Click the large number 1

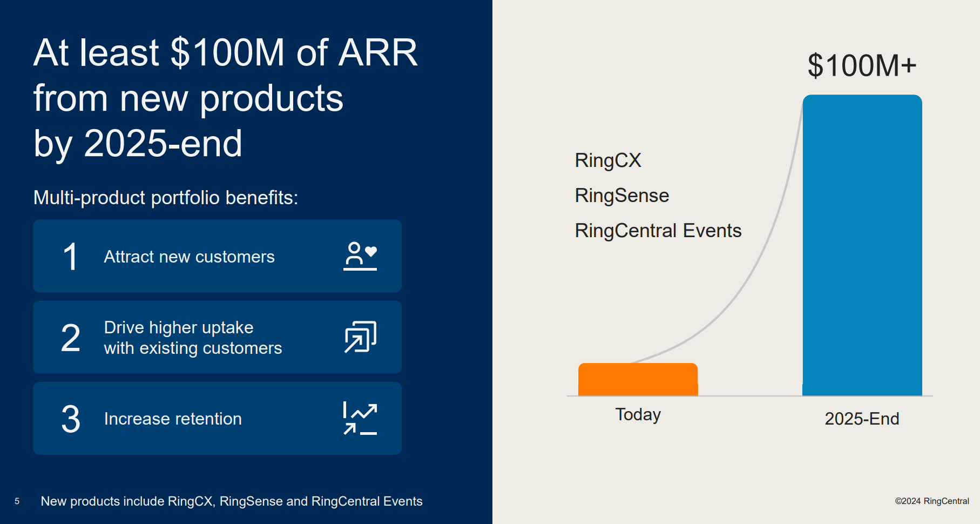click(71, 257)
